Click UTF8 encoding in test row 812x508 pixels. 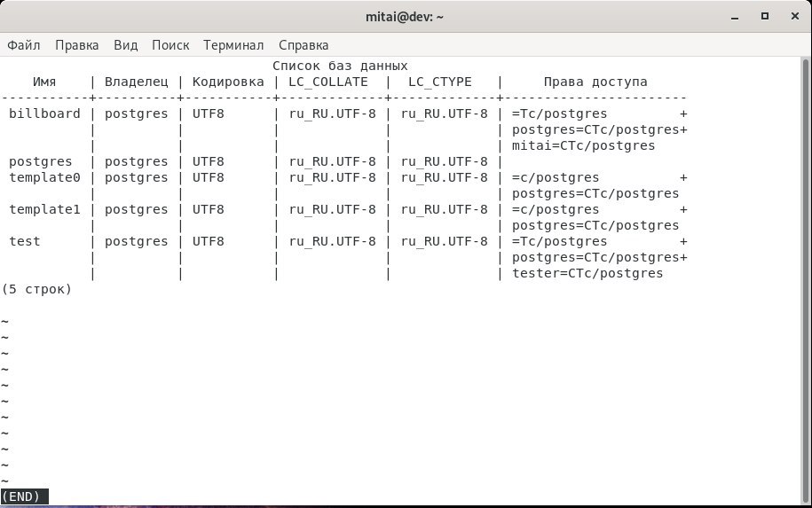coord(209,241)
